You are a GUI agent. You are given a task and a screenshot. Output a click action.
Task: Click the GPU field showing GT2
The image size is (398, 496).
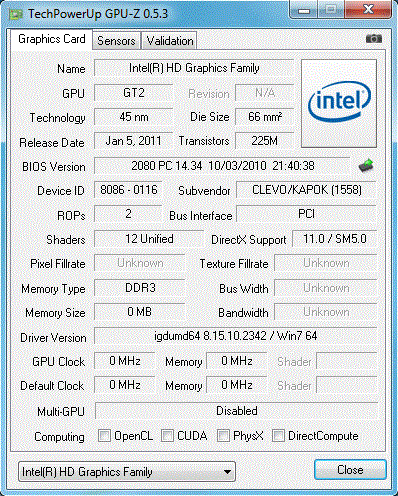pos(133,92)
